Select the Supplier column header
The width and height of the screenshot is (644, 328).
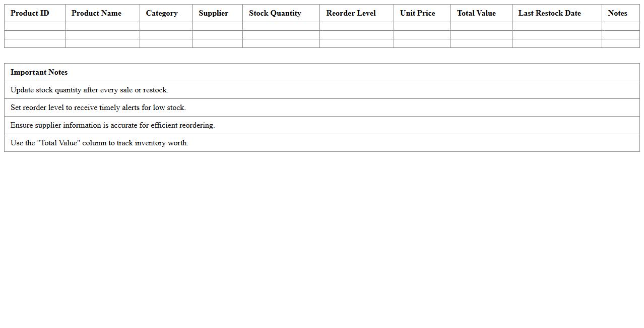(213, 13)
